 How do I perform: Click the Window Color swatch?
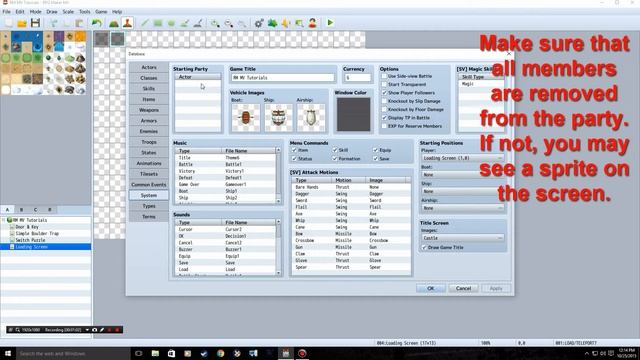click(x=353, y=114)
